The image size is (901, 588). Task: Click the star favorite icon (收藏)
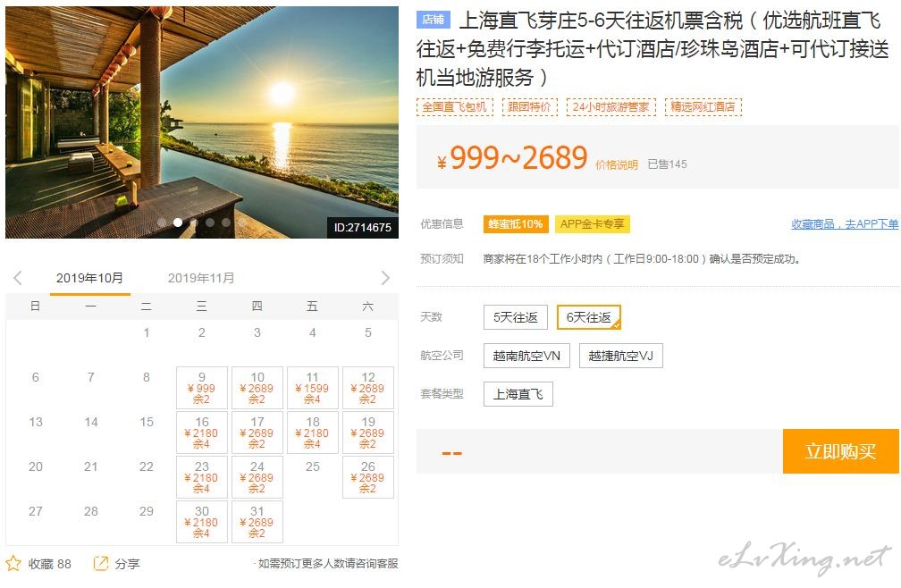[x=13, y=563]
